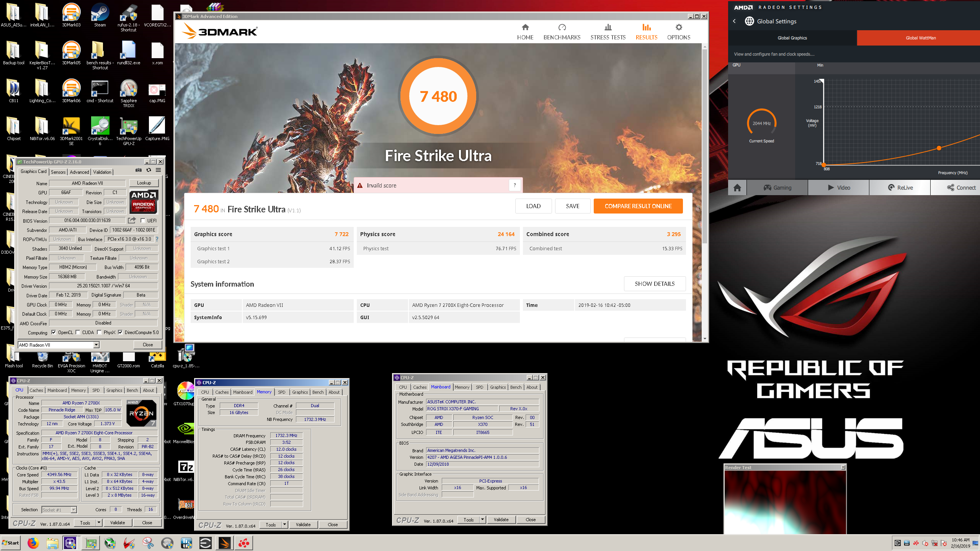Open the GPU-Z hamburger menu

point(158,170)
